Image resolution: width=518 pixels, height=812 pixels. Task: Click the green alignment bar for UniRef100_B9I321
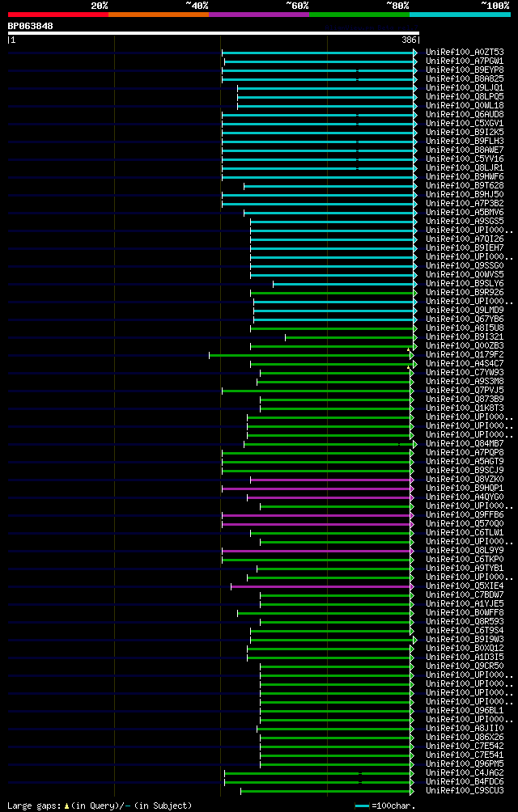click(350, 337)
